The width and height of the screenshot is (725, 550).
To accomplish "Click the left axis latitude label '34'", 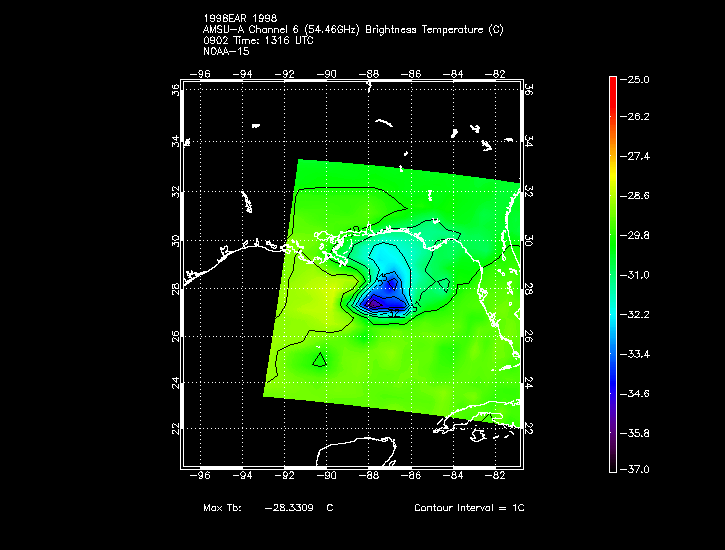I will [x=175, y=141].
